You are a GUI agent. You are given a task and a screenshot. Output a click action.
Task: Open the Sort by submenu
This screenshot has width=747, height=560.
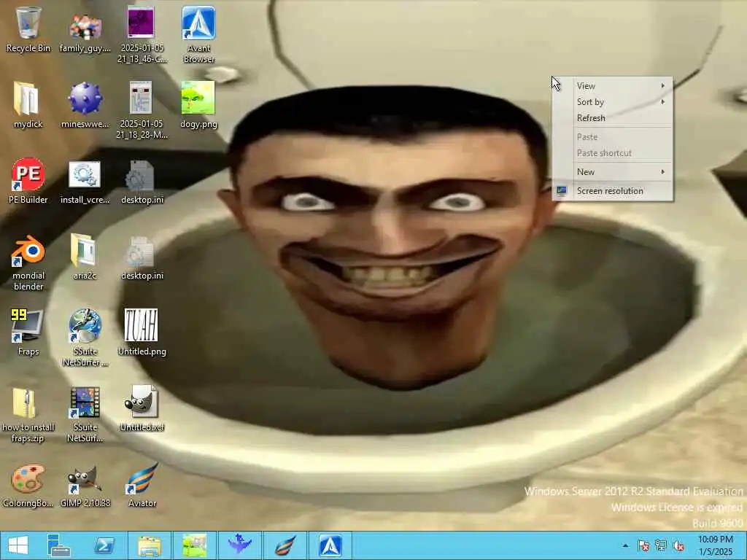(x=613, y=102)
